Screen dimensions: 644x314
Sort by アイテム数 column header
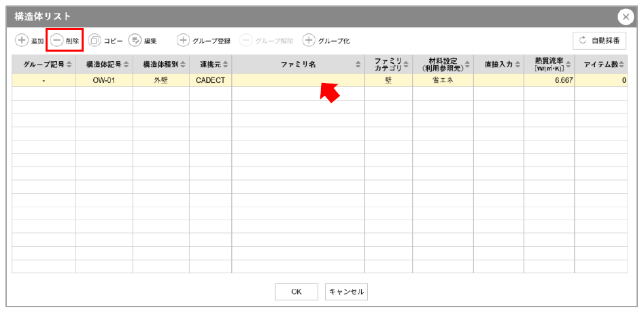click(600, 65)
